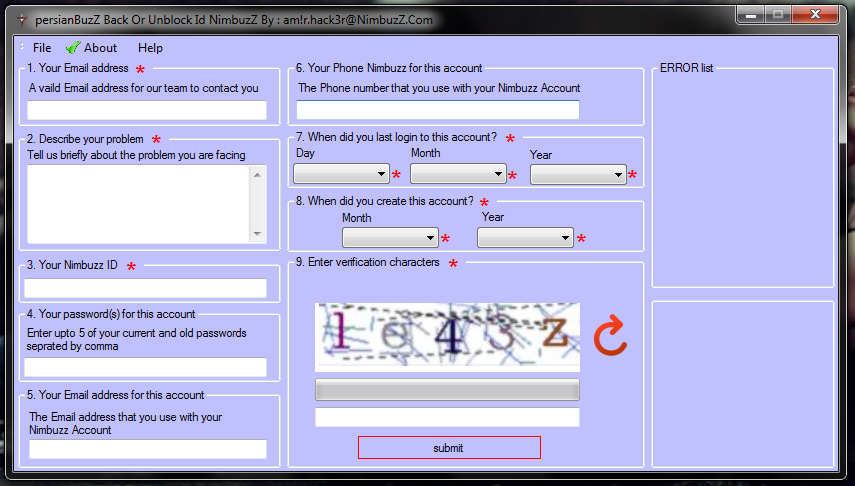Screen dimensions: 855x486
Task: Click 'A vaild Email address for our team' text
Action: (143, 88)
